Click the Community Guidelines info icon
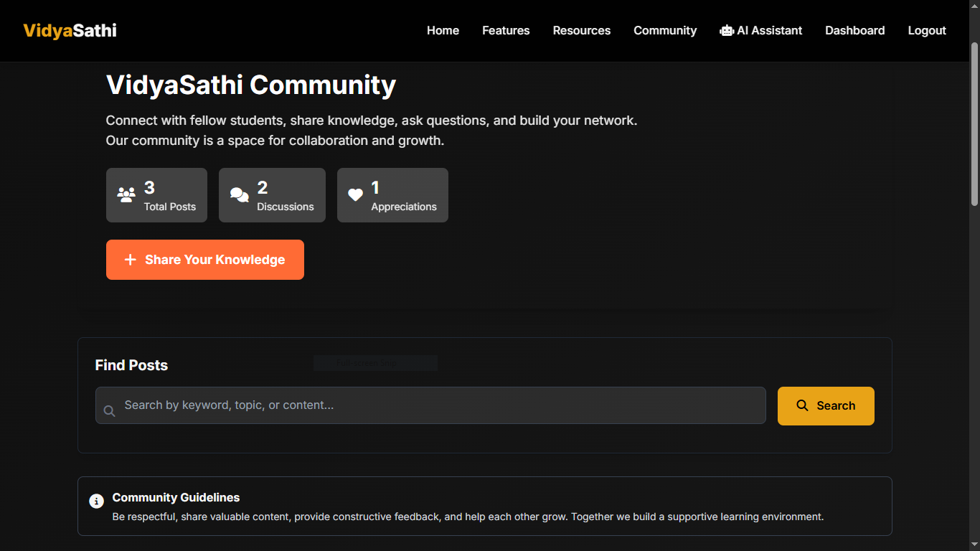 (96, 501)
